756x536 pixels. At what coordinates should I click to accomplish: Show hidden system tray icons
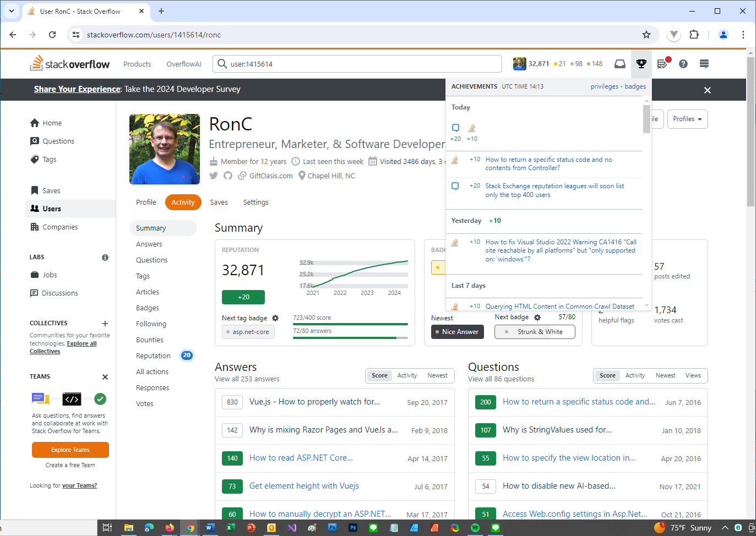(725, 528)
